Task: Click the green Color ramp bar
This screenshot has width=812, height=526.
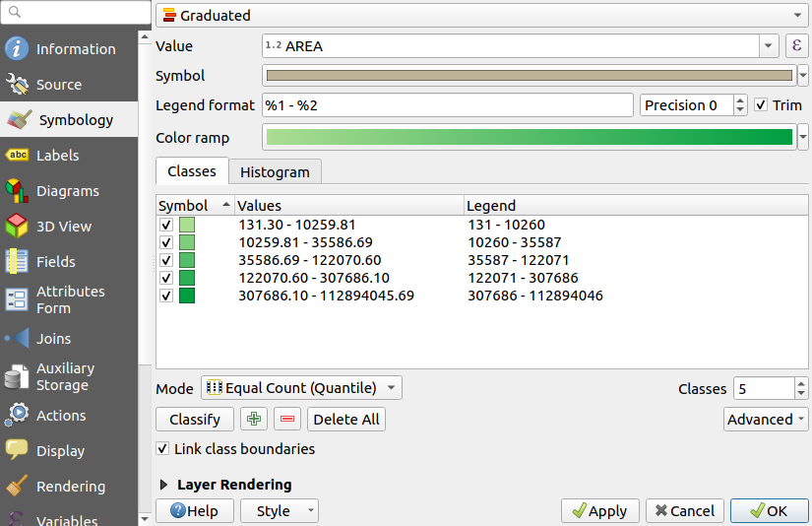Action: click(x=529, y=138)
